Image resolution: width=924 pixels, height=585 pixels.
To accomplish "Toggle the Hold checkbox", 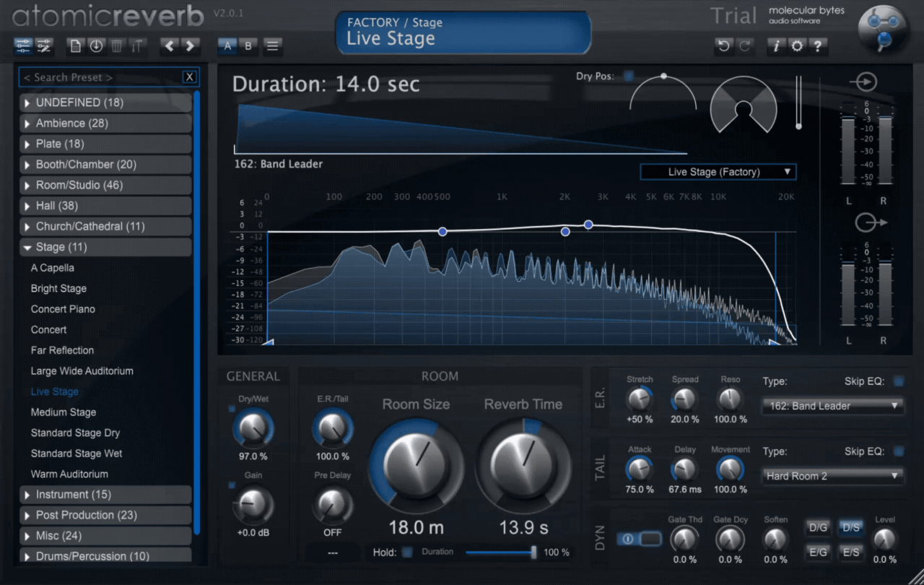I will [x=408, y=552].
